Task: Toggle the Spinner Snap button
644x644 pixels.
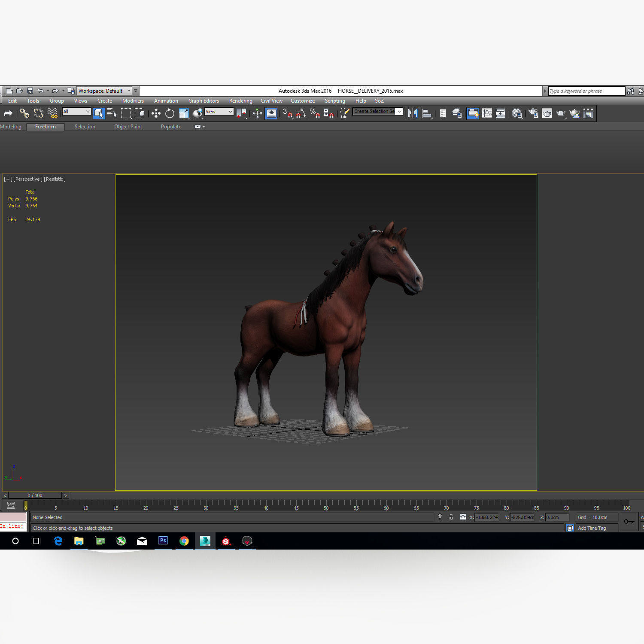Action: point(329,113)
